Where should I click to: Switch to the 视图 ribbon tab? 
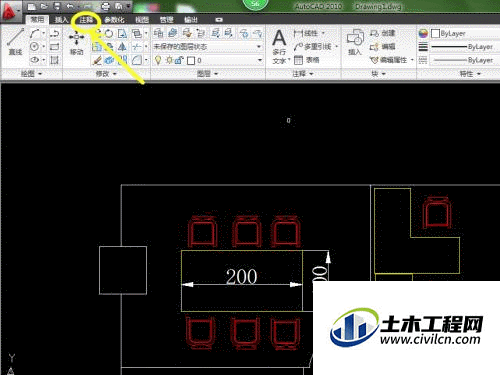142,20
